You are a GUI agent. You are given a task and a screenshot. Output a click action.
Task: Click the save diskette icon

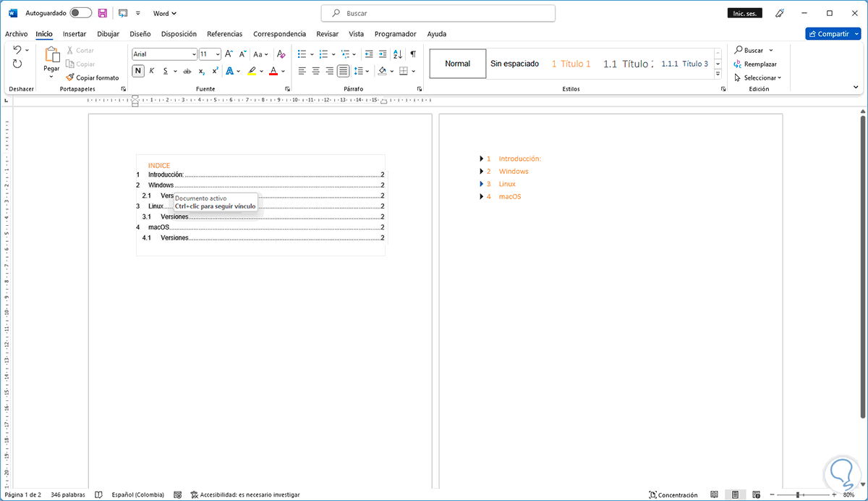click(x=102, y=13)
